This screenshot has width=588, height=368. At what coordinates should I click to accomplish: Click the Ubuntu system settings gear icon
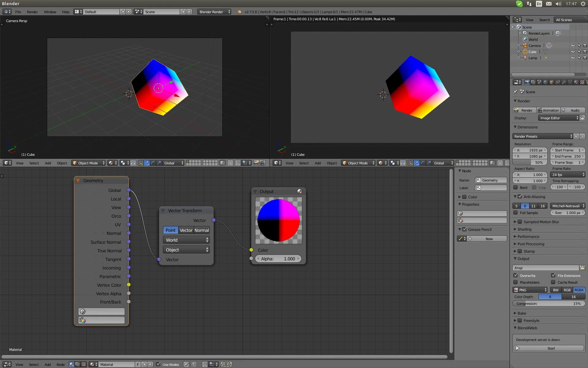tap(583, 4)
